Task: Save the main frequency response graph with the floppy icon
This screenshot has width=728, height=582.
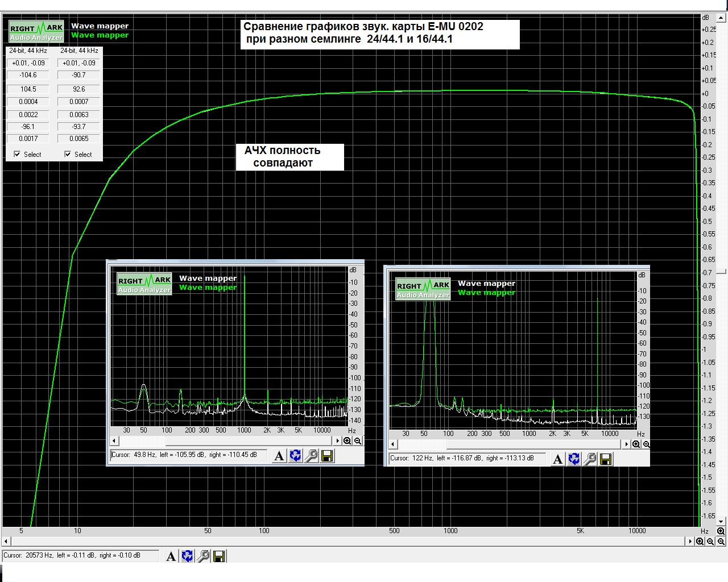Action: pyautogui.click(x=219, y=556)
